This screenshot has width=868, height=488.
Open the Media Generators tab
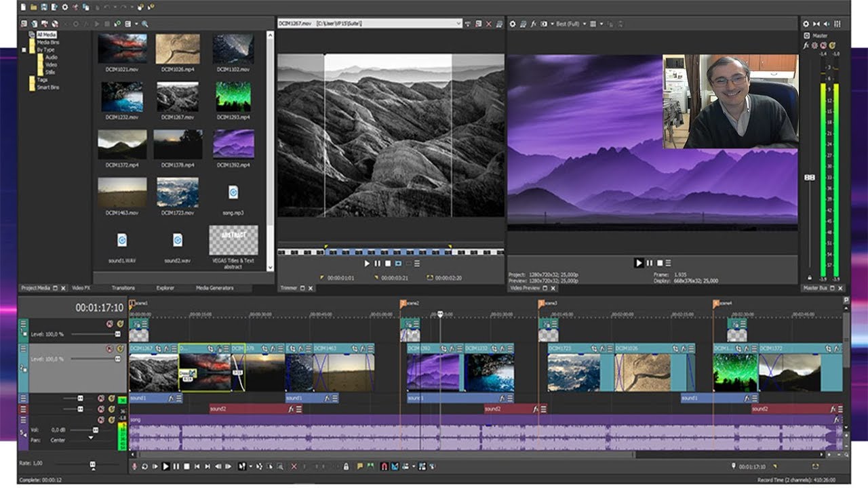click(214, 288)
